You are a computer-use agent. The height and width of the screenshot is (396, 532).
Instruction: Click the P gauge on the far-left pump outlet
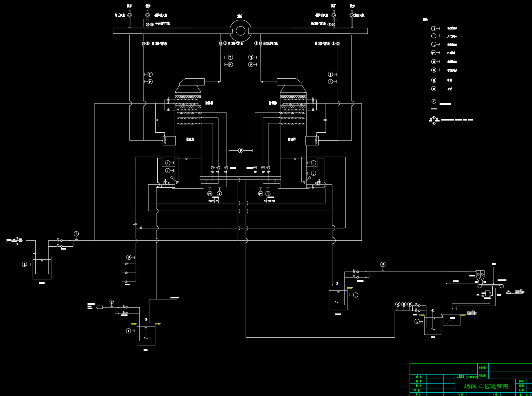(x=76, y=234)
